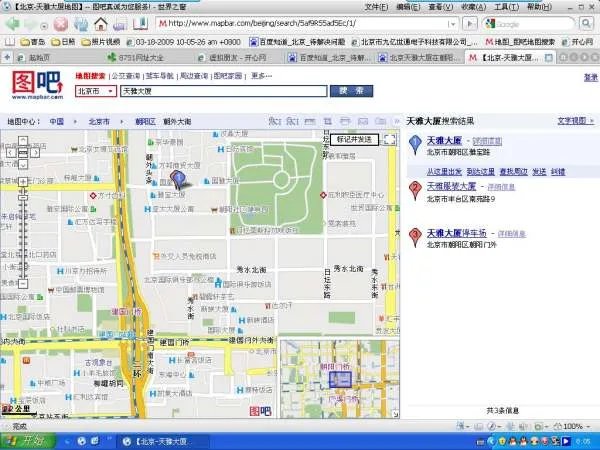Pan the map left with the arrow control

[x=11, y=153]
